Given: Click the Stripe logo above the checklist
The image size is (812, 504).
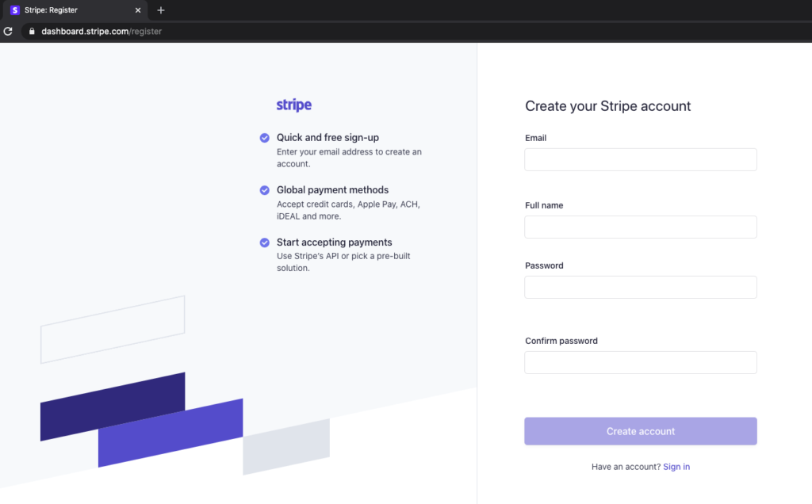Looking at the screenshot, I should pyautogui.click(x=293, y=105).
